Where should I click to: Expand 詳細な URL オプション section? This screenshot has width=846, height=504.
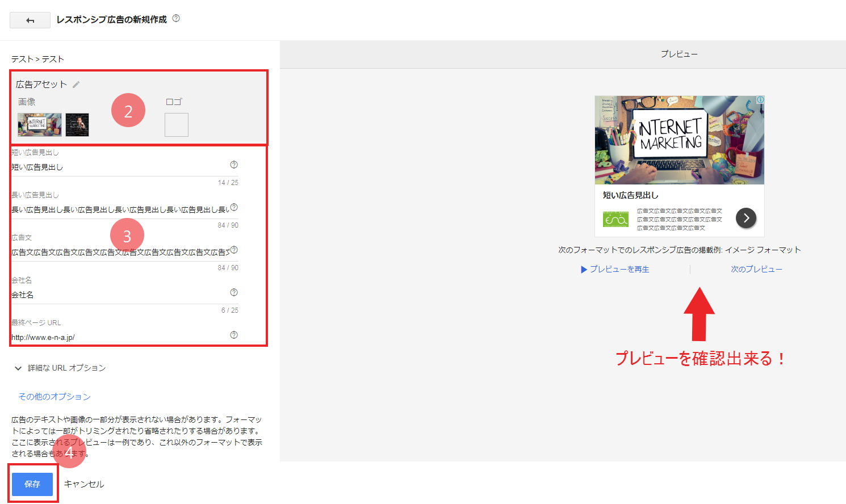tap(60, 368)
